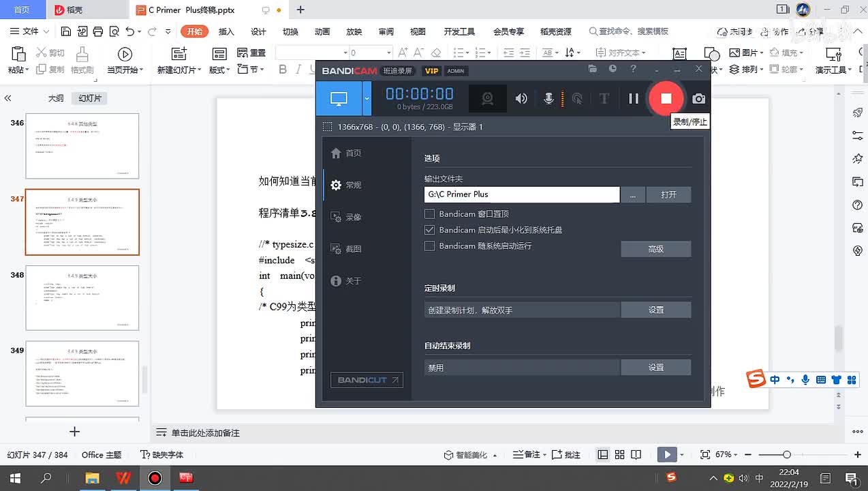868x491 pixels.
Task: Undo the last action
Action: point(129,31)
